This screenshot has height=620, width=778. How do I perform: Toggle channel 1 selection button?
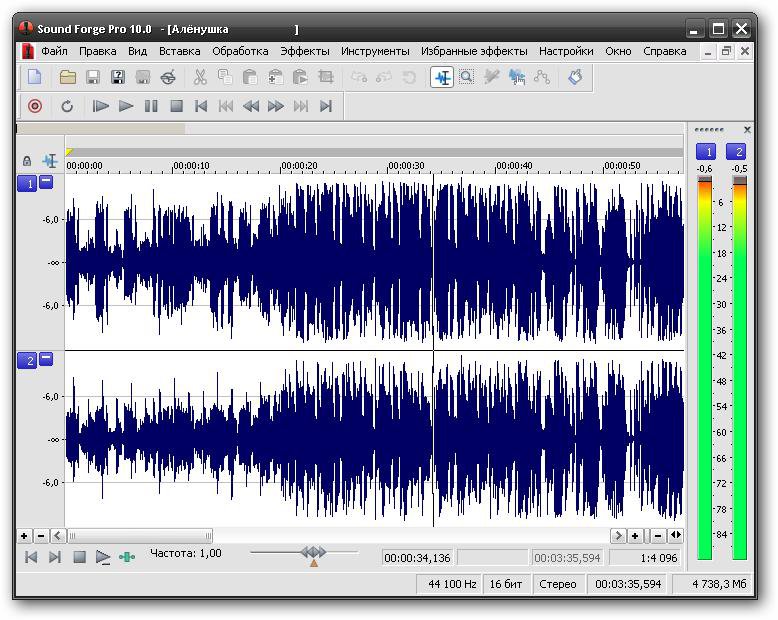26,183
